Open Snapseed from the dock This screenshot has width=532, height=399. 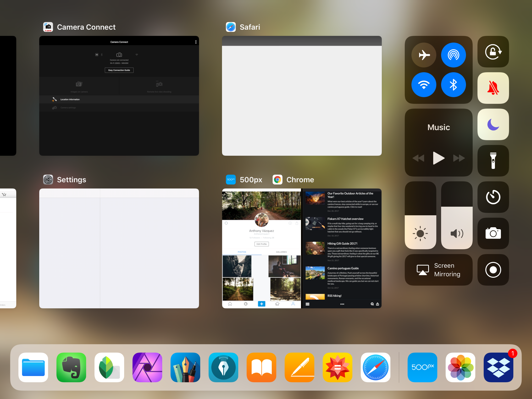(109, 367)
